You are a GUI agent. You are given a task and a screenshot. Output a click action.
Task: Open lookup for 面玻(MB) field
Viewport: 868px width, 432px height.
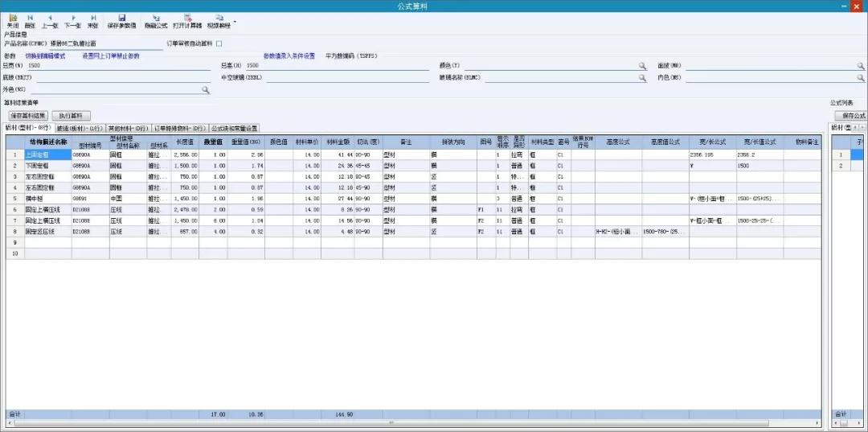(861, 66)
